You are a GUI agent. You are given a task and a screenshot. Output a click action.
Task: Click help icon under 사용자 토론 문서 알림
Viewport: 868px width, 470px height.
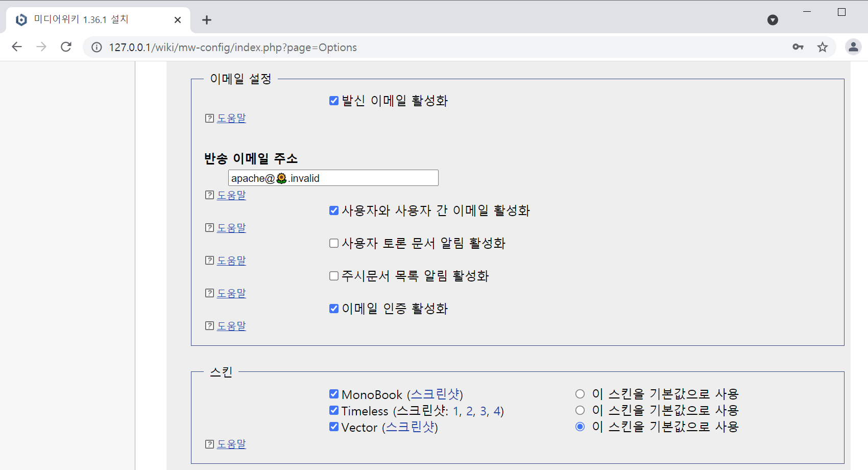click(209, 261)
